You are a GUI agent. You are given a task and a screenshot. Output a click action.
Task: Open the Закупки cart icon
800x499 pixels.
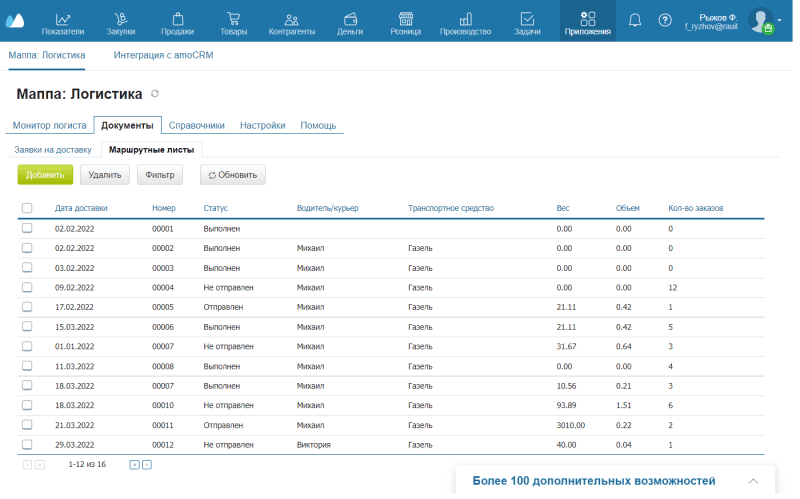pyautogui.click(x=121, y=19)
